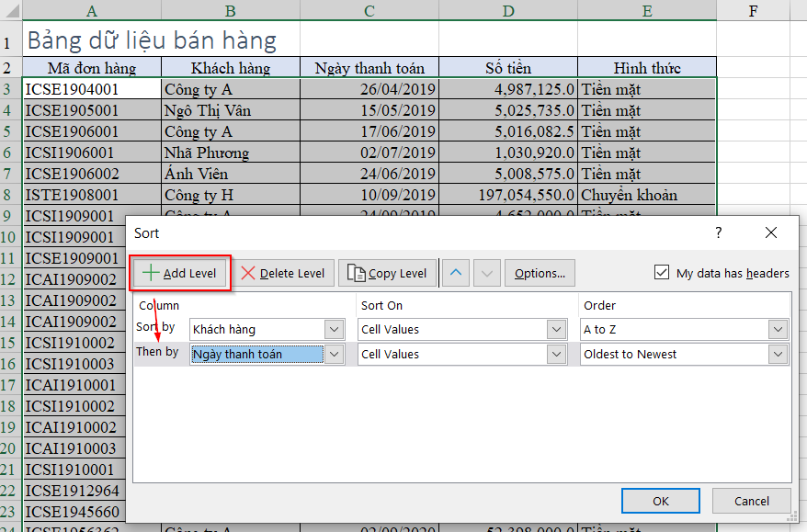Move sort level down with the arrow
The height and width of the screenshot is (532, 807).
click(487, 273)
